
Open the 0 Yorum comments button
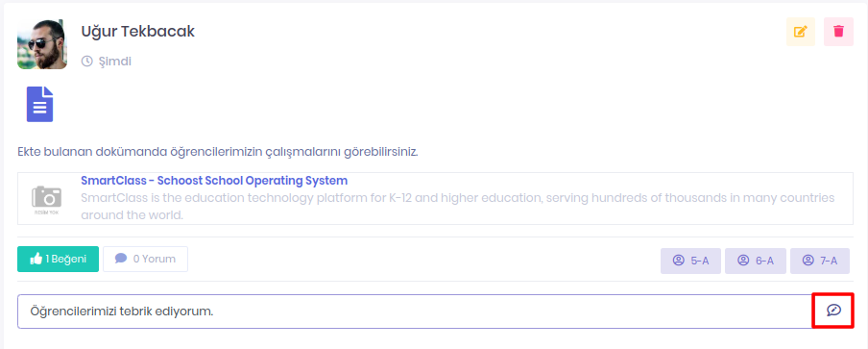pyautogui.click(x=146, y=259)
